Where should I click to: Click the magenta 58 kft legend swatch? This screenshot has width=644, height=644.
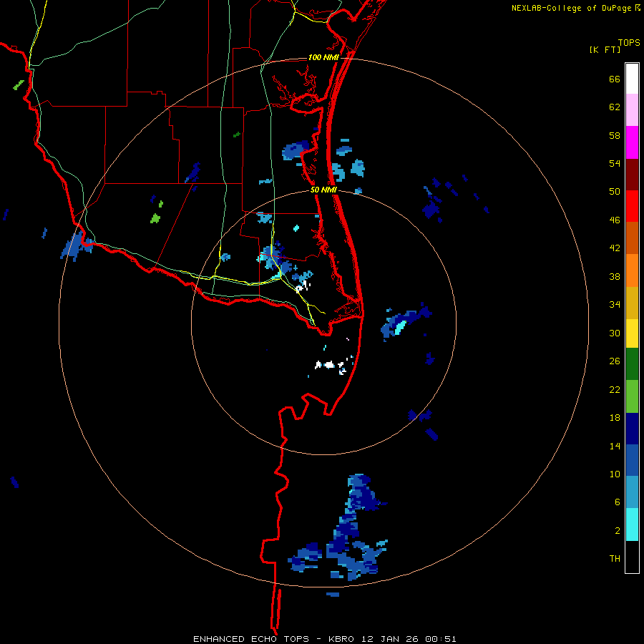click(632, 142)
